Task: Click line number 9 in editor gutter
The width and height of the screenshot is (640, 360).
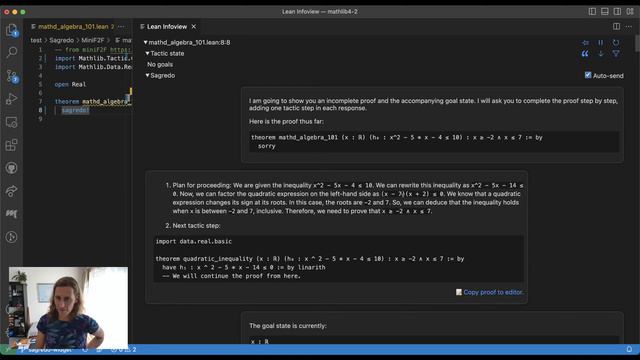Action: 40,119
